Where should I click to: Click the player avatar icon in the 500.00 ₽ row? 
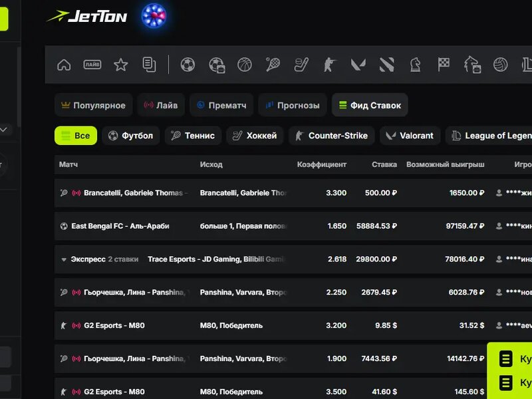(x=499, y=193)
